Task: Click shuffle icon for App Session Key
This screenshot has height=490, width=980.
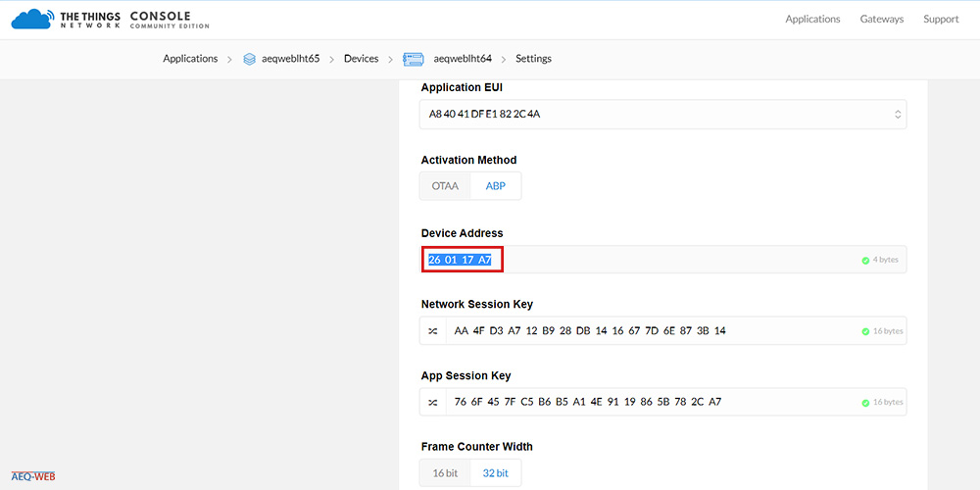Action: [432, 402]
